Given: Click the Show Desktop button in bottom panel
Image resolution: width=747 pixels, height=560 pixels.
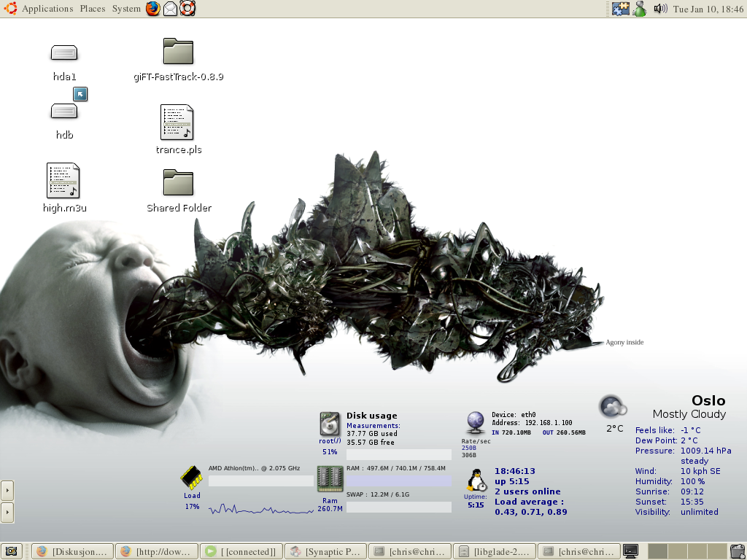Looking at the screenshot, I should pos(12,551).
